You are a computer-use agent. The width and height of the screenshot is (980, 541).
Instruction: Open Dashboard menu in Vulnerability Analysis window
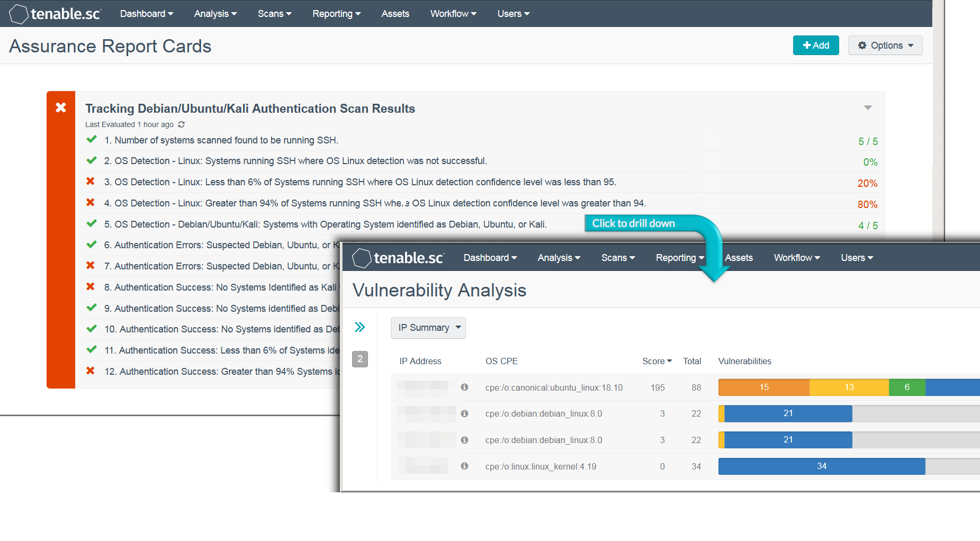pos(490,258)
